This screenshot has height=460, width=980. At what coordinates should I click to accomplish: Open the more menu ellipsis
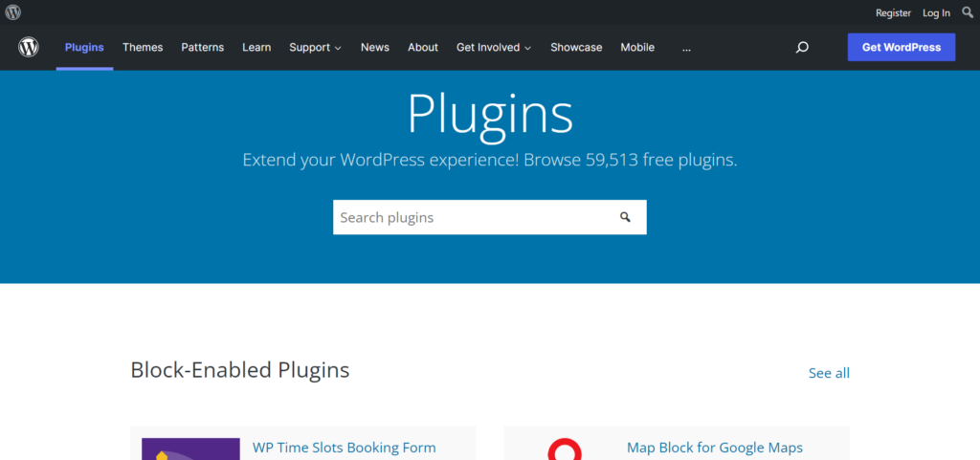pyautogui.click(x=686, y=48)
